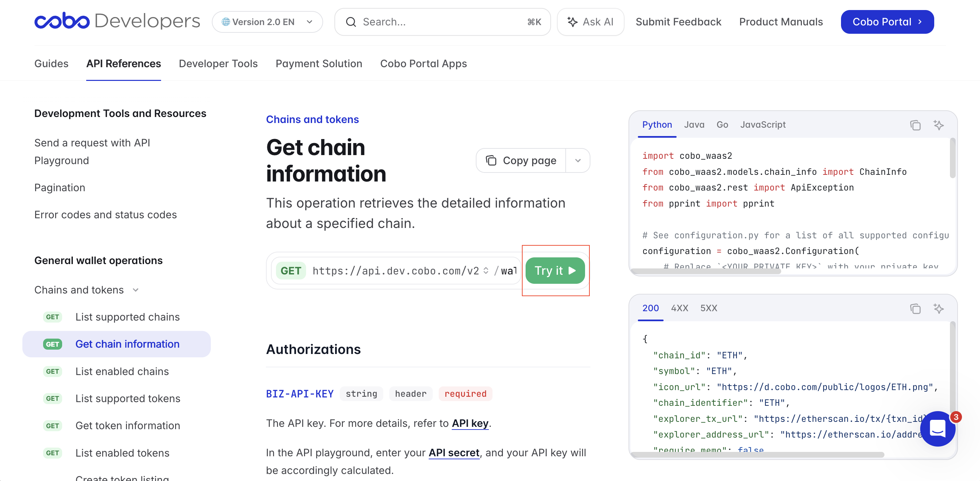Switch to the Guides tab
This screenshot has width=980, height=481.
point(51,64)
